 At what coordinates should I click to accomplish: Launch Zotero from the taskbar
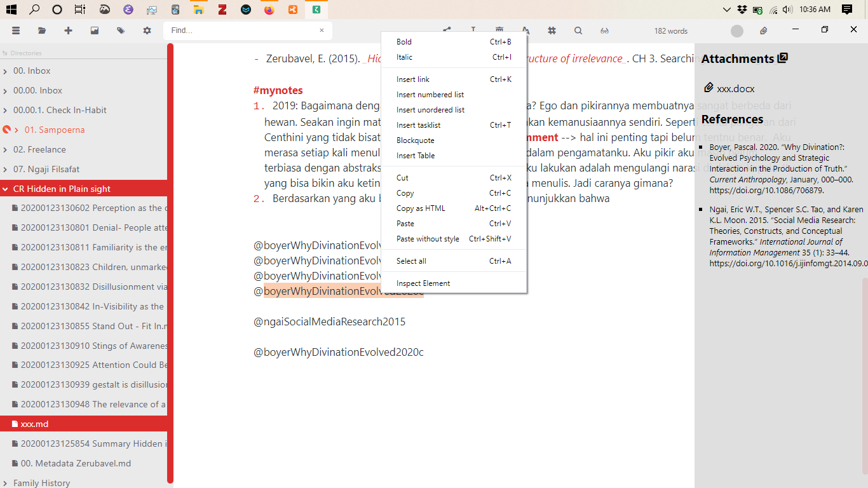click(x=222, y=10)
